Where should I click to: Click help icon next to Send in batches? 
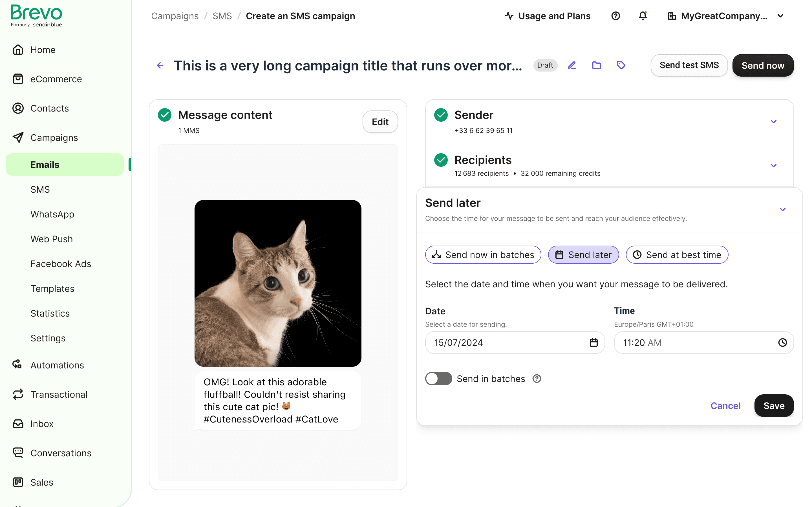click(537, 379)
